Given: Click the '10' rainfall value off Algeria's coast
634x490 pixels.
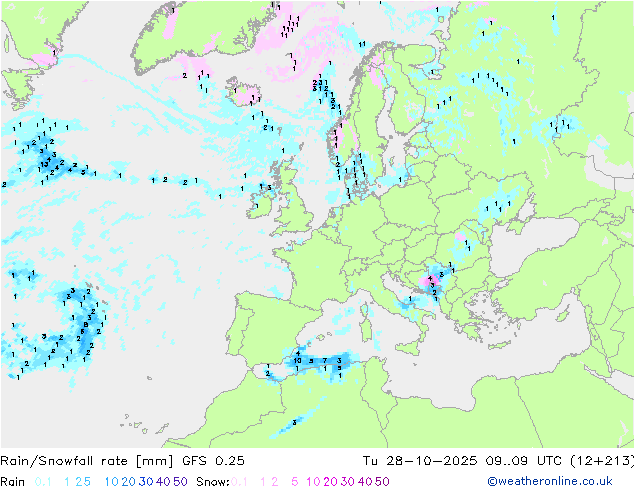Looking at the screenshot, I should 297,361.
